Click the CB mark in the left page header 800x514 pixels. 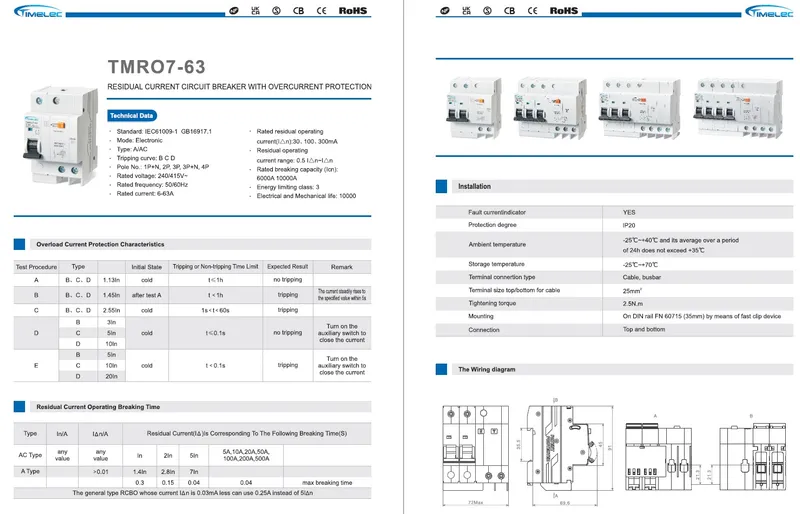click(298, 10)
